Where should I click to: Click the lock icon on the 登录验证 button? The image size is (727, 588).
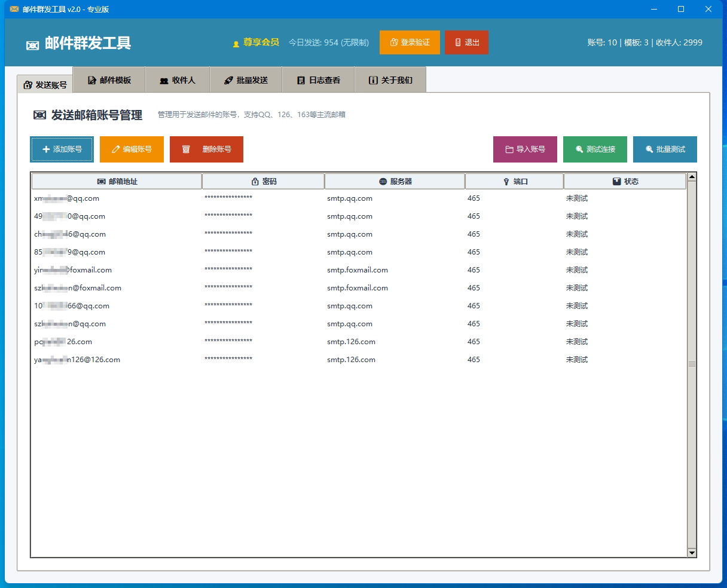pyautogui.click(x=394, y=42)
